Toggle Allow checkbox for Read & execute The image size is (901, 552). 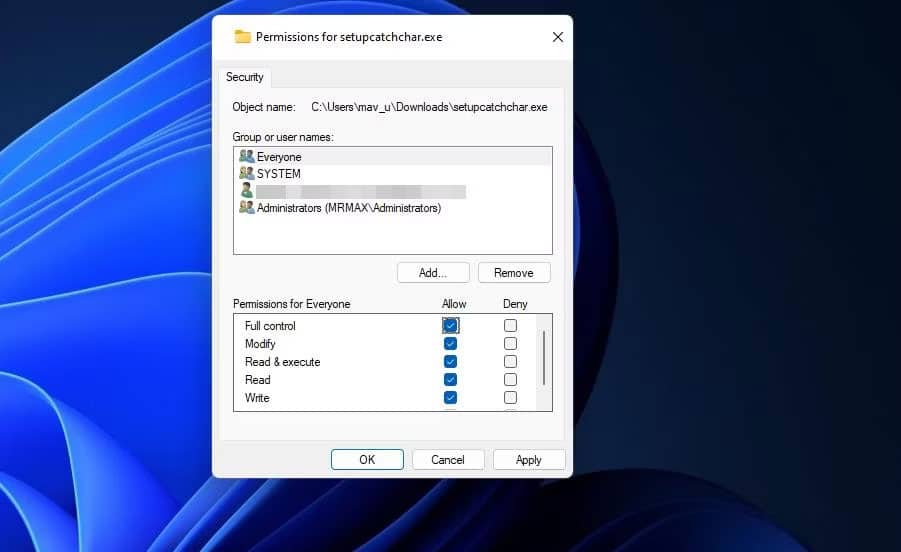(x=450, y=361)
